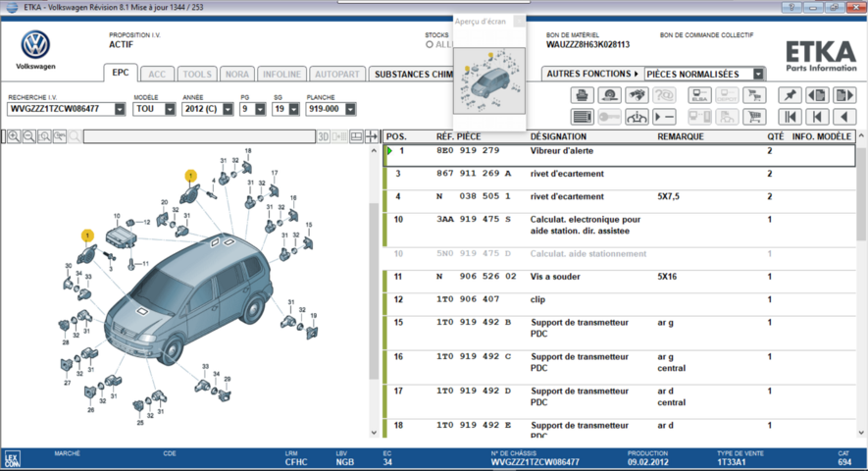Switch to the ACC tab
The image size is (868, 471).
(157, 75)
